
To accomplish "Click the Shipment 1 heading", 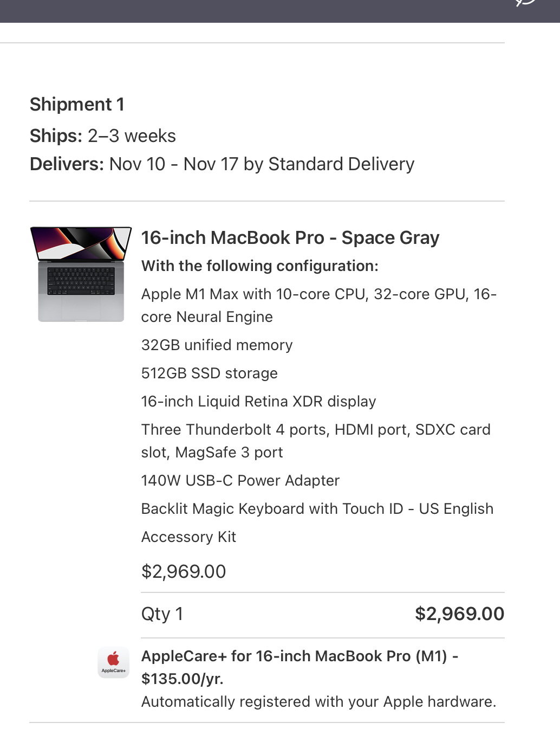I will click(x=77, y=105).
